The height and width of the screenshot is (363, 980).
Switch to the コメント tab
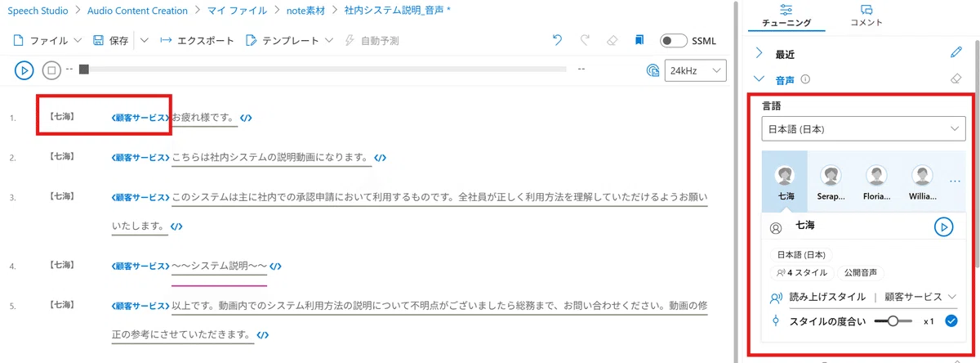866,16
